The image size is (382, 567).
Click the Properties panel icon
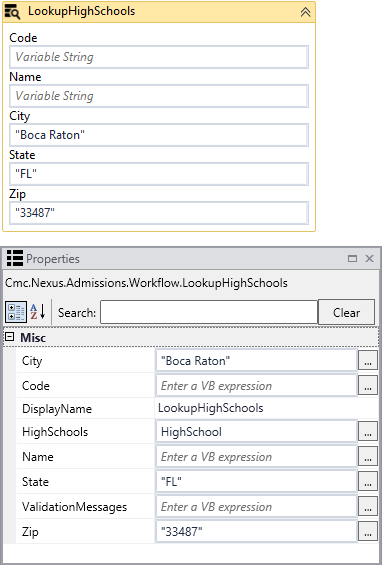coord(15,258)
